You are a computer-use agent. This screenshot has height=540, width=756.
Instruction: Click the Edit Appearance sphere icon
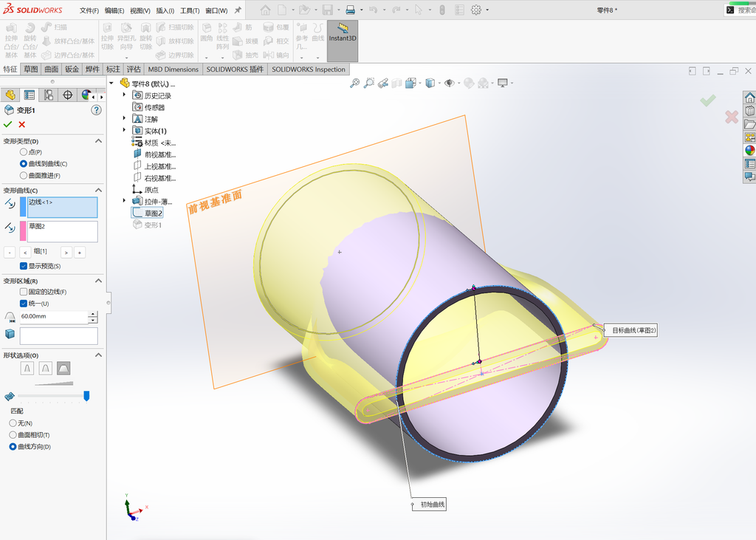pyautogui.click(x=469, y=83)
